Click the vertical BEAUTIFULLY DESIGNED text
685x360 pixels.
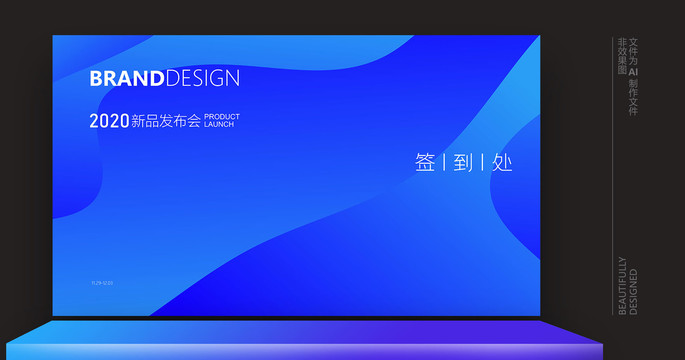628,286
